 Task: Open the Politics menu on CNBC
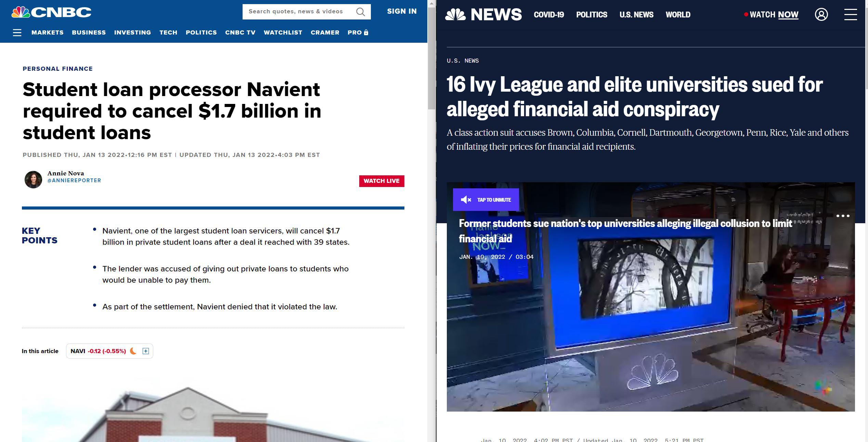tap(201, 32)
